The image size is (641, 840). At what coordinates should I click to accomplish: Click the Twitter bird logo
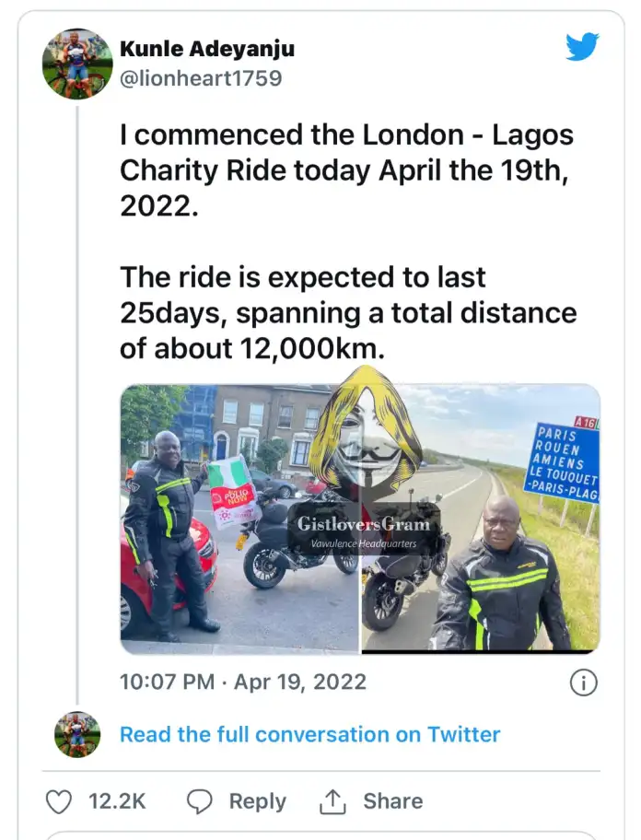pos(582,46)
